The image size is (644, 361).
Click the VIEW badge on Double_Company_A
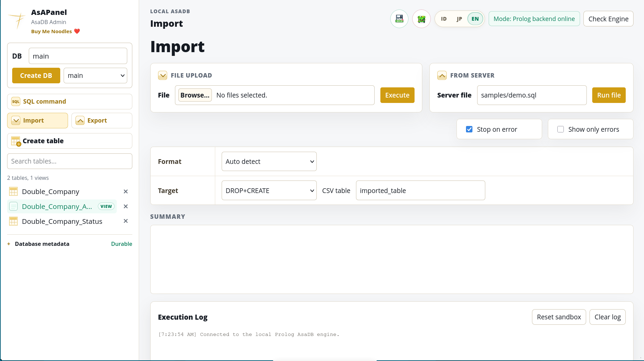[106, 206]
